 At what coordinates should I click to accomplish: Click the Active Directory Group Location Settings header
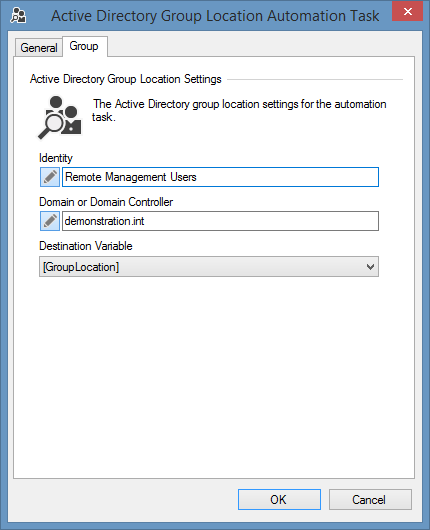125,79
